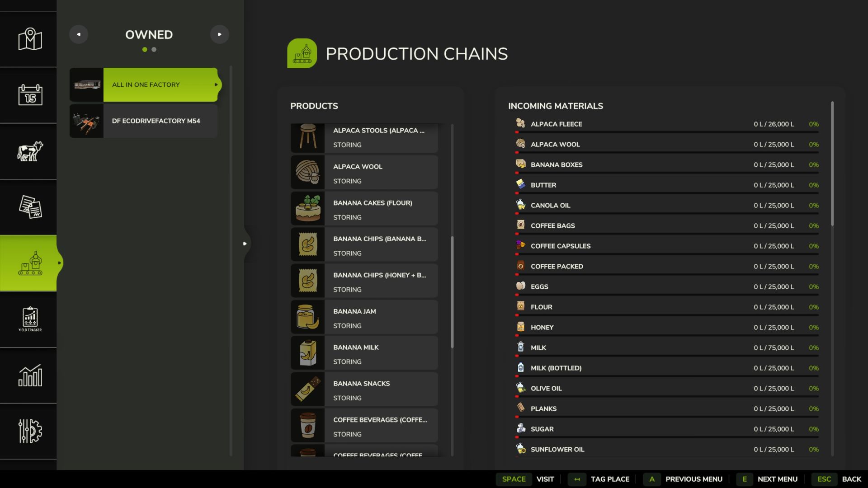
Task: Select the second page indicator dot
Action: [154, 50]
